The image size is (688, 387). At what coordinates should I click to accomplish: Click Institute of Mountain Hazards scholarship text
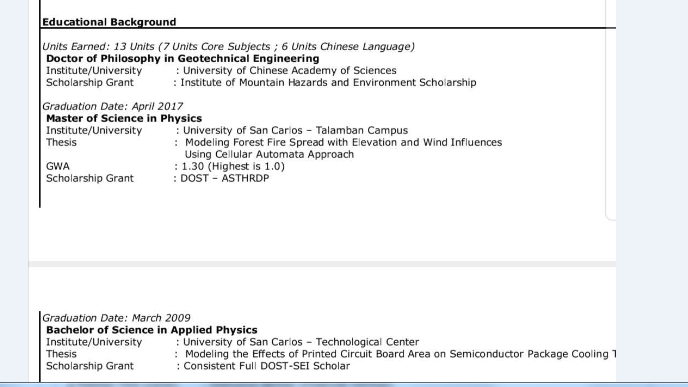(328, 82)
